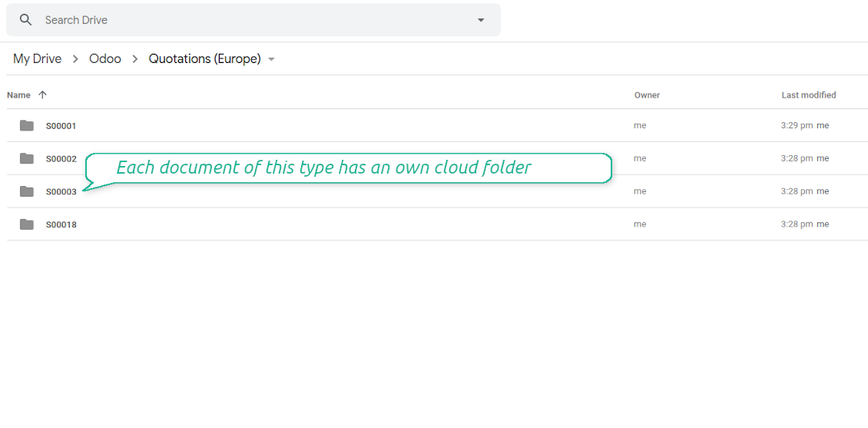Sort files by Name column header
Viewport: 868px width, 428px height.
point(18,95)
